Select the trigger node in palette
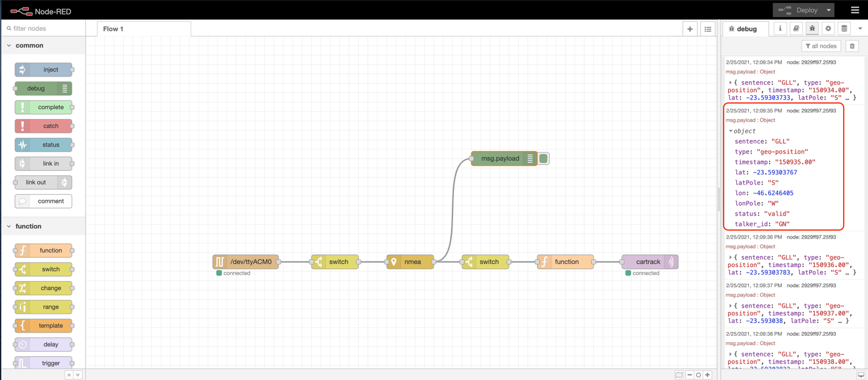This screenshot has width=868, height=380. point(44,363)
